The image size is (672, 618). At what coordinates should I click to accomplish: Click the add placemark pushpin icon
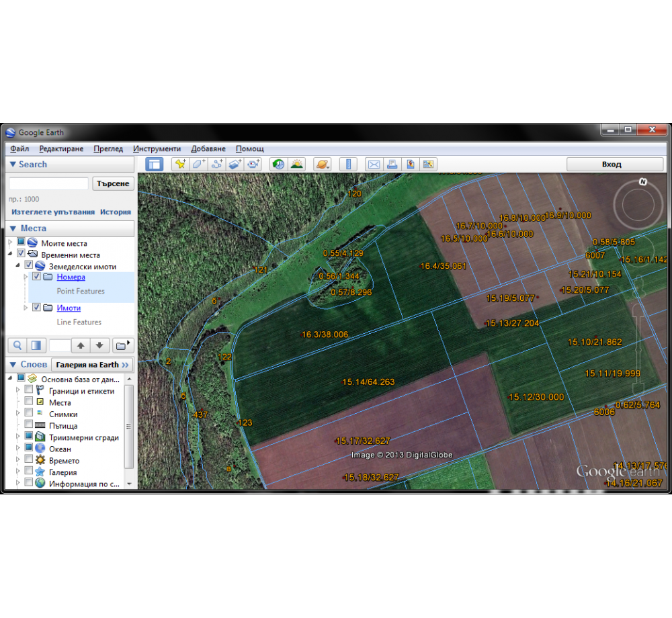point(180,164)
